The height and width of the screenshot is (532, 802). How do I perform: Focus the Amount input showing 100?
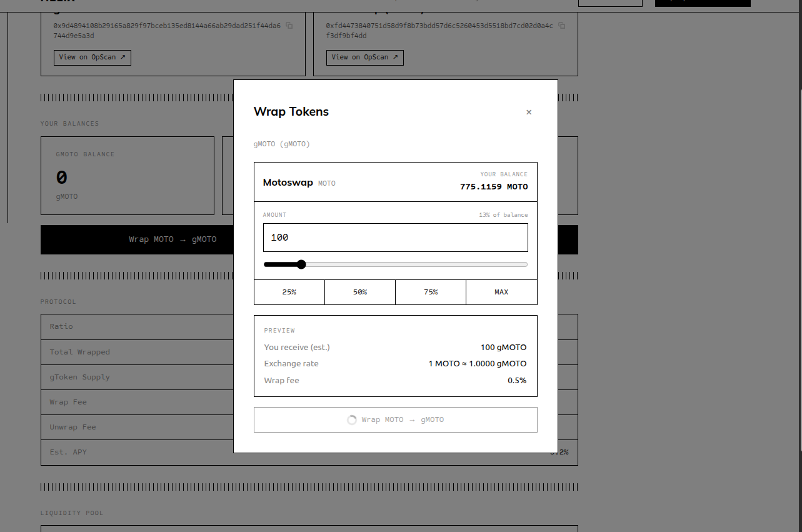(x=395, y=238)
